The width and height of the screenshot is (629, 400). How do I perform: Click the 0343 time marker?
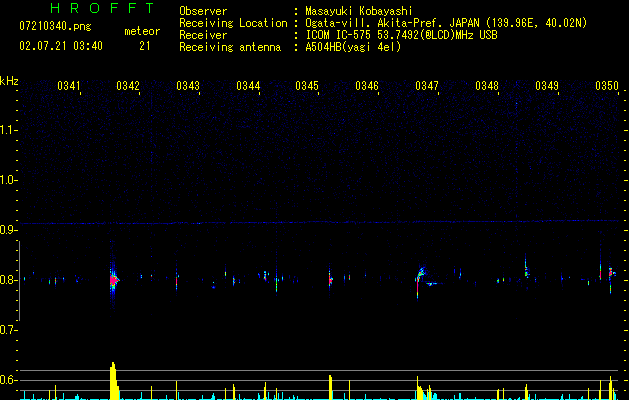188,86
